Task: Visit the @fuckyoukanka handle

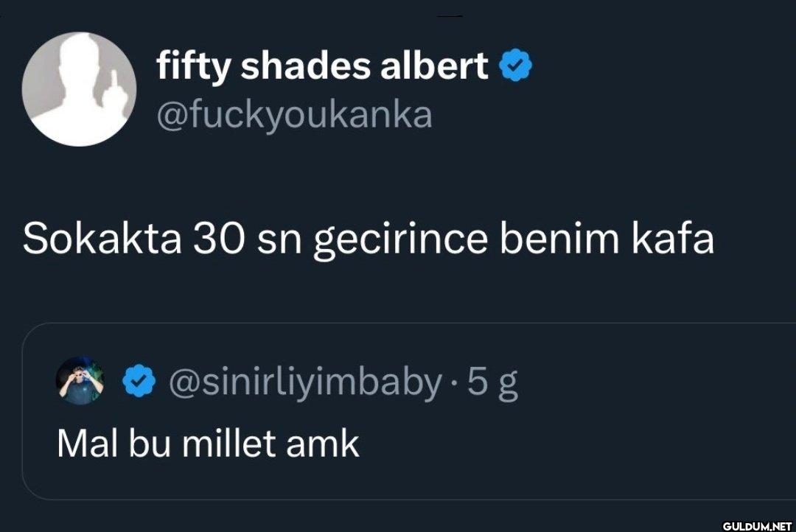Action: [x=293, y=115]
